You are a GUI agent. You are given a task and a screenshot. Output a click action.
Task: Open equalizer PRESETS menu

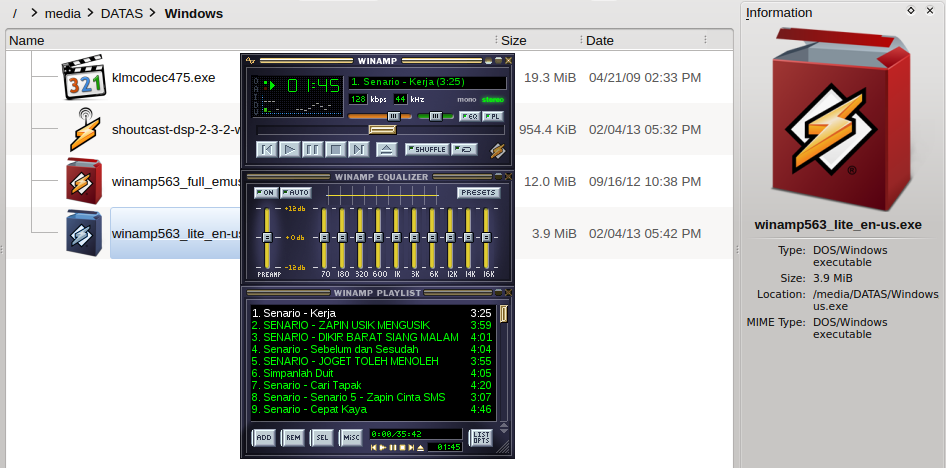click(x=479, y=193)
